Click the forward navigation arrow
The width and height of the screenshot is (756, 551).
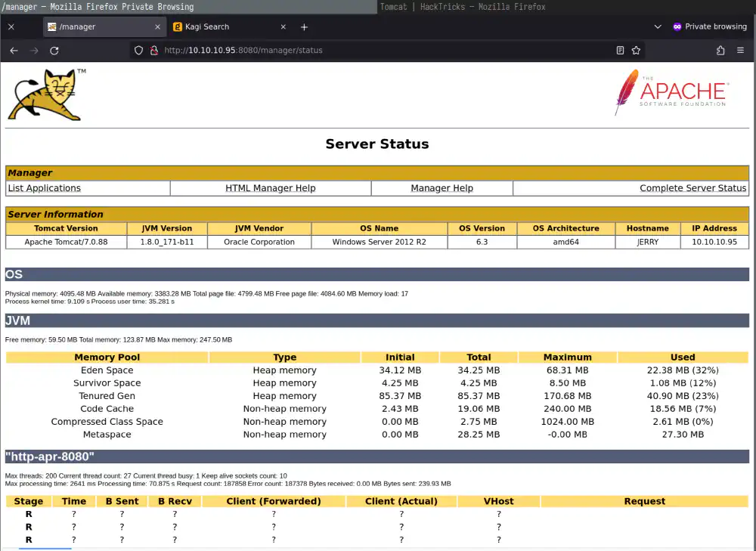(34, 51)
